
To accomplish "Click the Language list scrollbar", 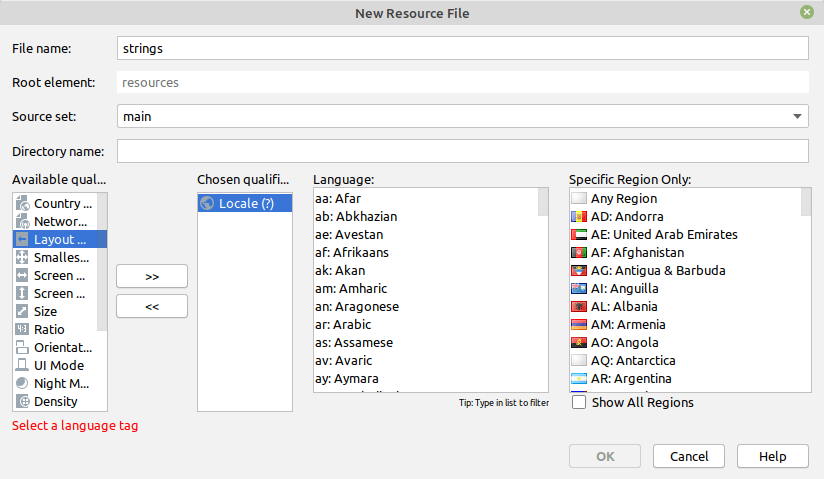I will point(543,290).
